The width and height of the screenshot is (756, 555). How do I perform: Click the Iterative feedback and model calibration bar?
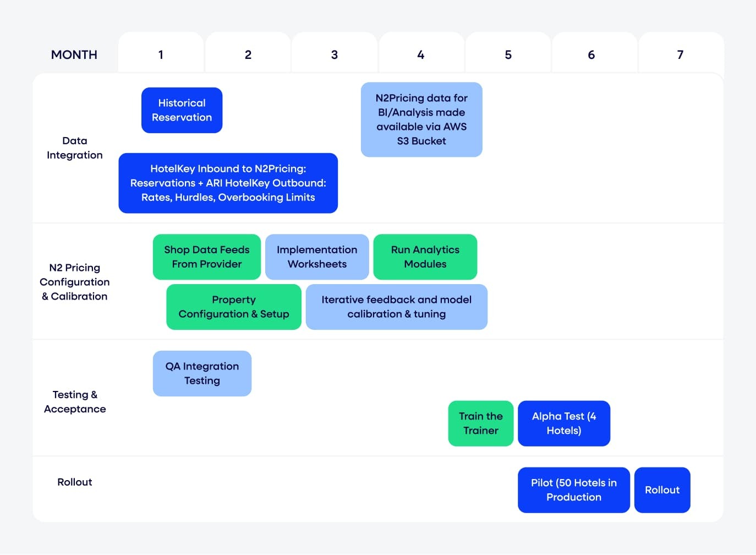point(396,307)
